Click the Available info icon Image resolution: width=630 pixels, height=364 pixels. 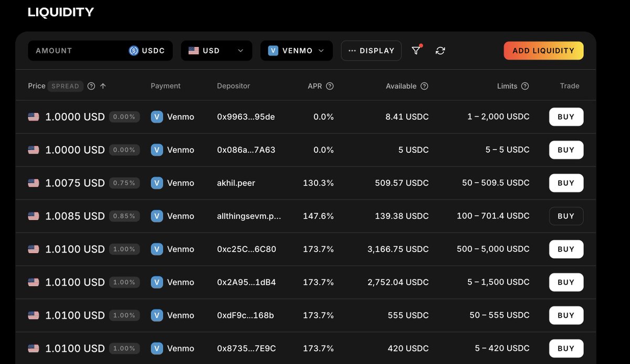coord(424,86)
